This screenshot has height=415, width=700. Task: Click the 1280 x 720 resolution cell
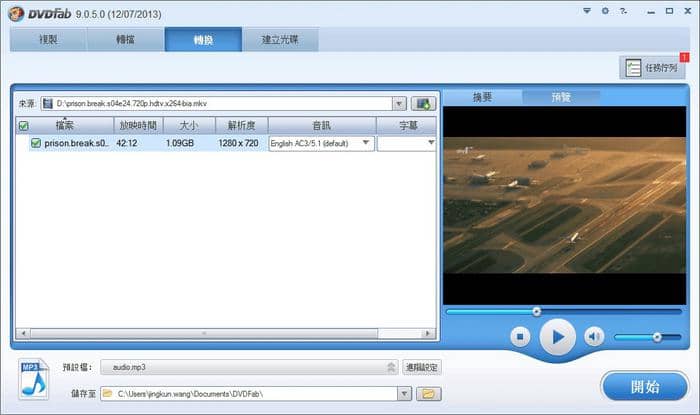[238, 143]
